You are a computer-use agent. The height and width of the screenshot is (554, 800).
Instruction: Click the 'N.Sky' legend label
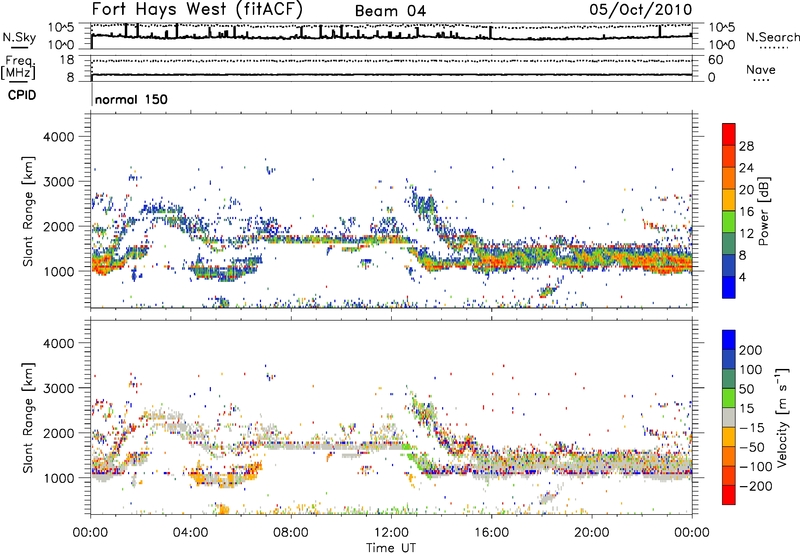click(19, 37)
